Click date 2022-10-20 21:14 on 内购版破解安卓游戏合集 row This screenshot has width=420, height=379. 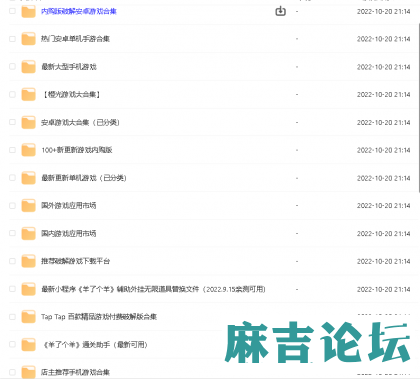tap(383, 11)
